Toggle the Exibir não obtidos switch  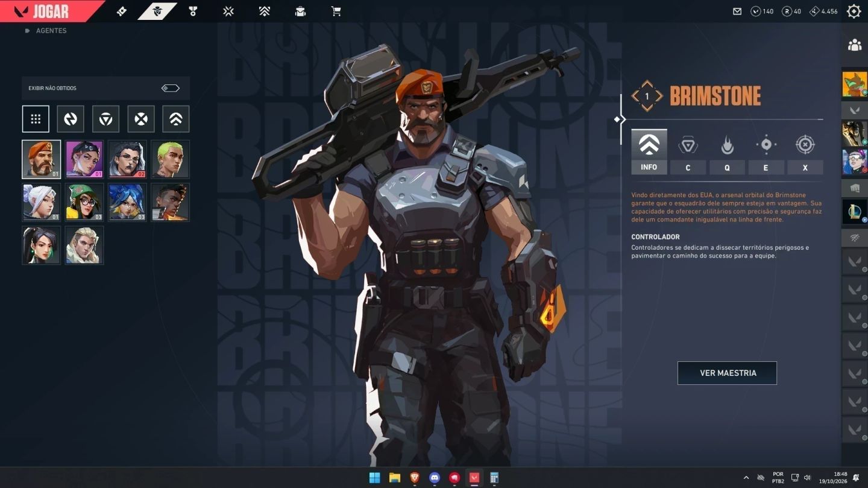tap(171, 88)
